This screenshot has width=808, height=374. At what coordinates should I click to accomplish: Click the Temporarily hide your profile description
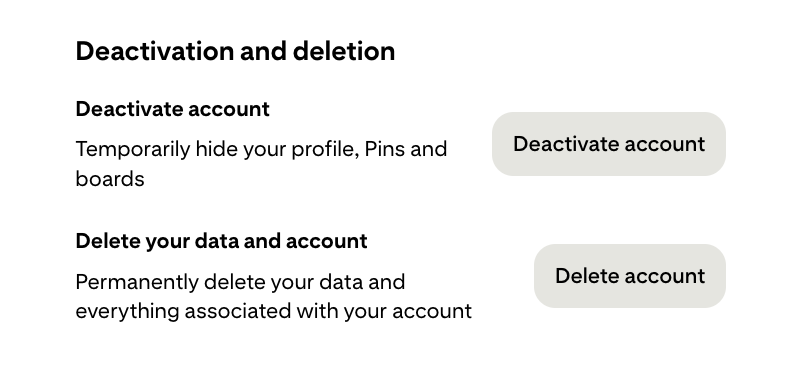[261, 164]
